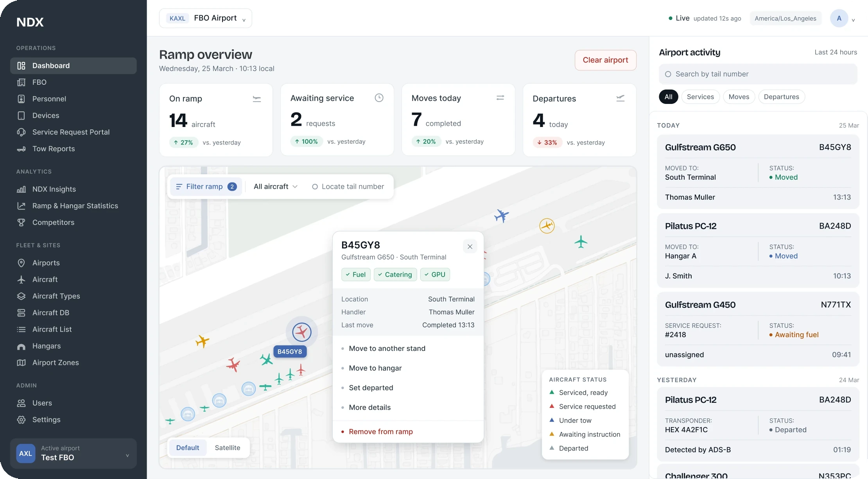Click the Settings gear icon

[x=22, y=420]
